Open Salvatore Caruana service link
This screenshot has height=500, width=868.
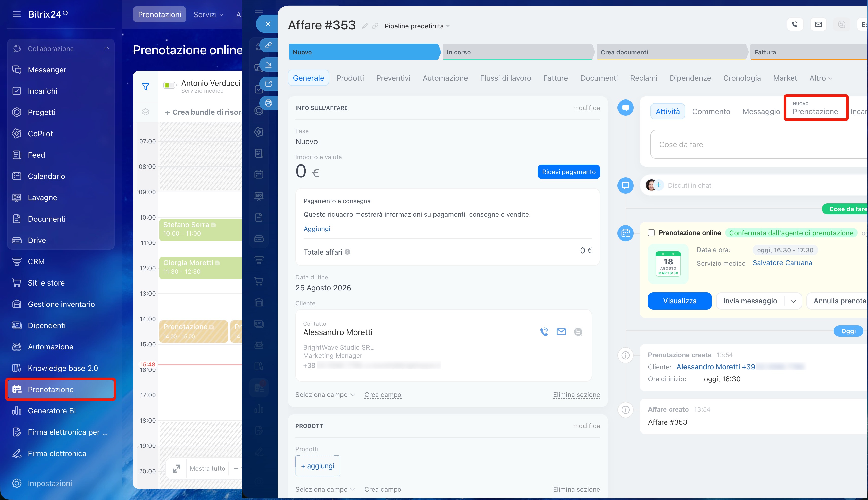coord(782,263)
